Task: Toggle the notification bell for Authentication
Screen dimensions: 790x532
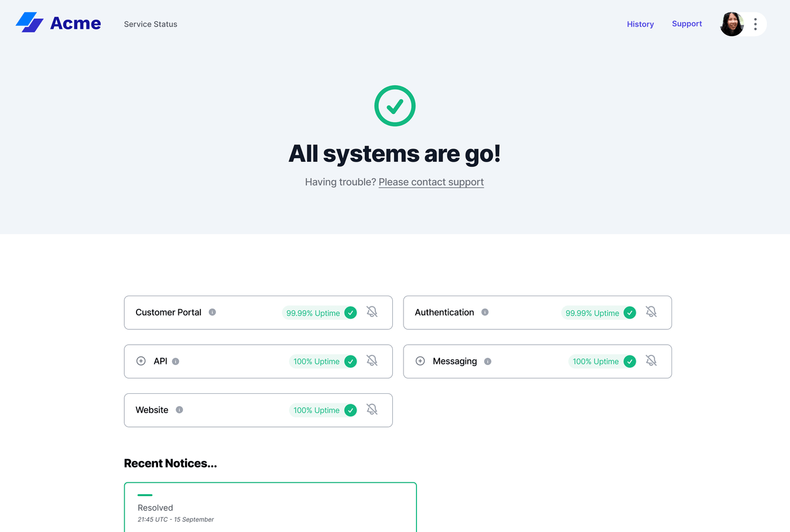Action: tap(651, 311)
